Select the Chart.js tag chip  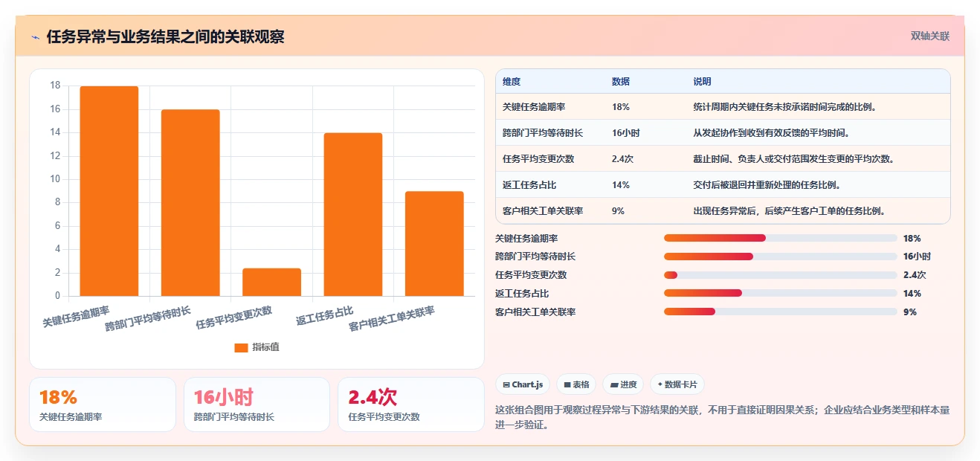523,384
